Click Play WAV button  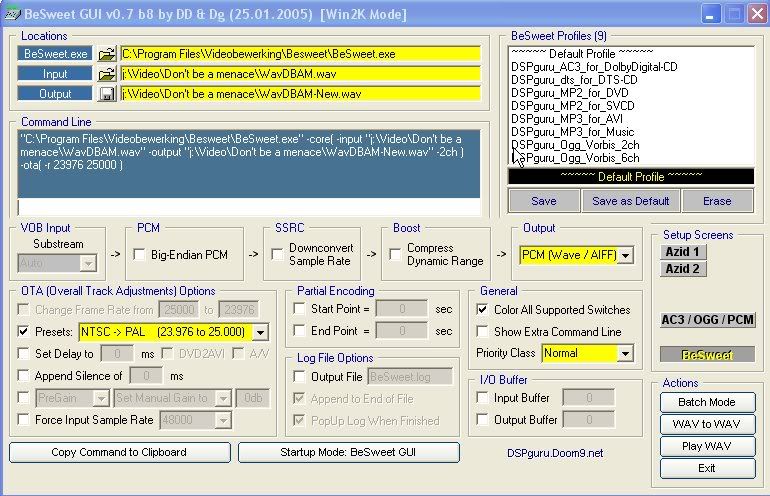[707, 446]
